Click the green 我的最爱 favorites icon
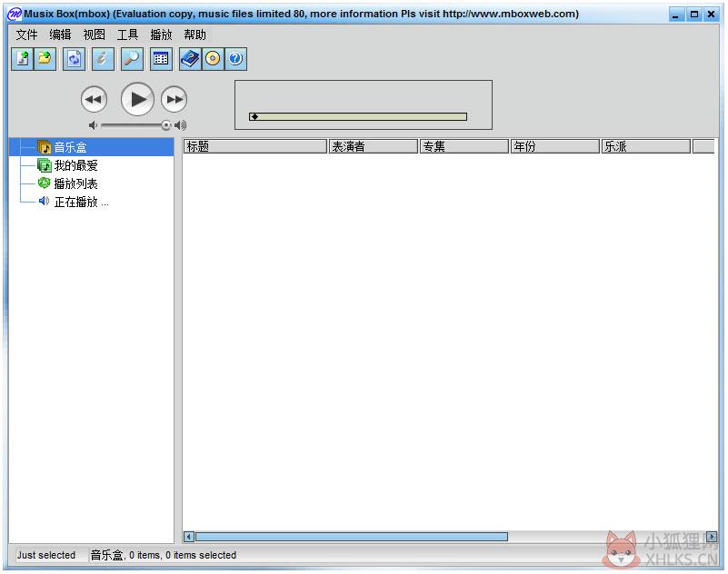Screen dimensions: 728x574 [45, 165]
